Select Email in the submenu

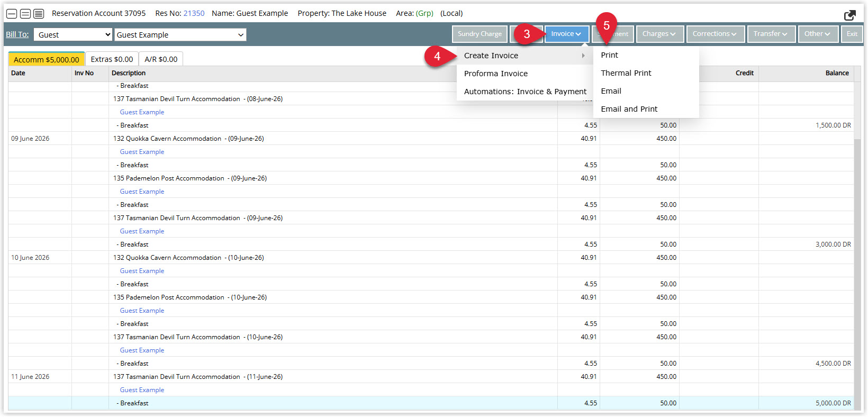[x=646, y=91]
